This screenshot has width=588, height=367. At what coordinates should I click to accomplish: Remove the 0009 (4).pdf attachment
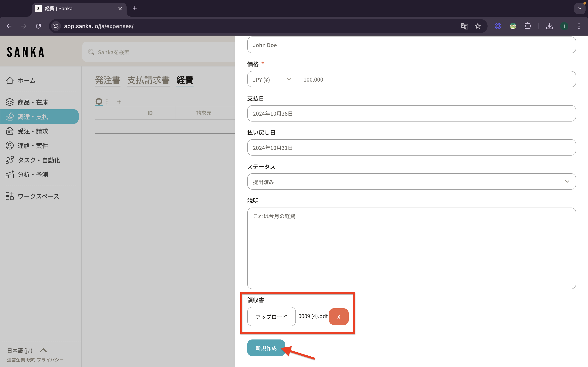click(339, 316)
